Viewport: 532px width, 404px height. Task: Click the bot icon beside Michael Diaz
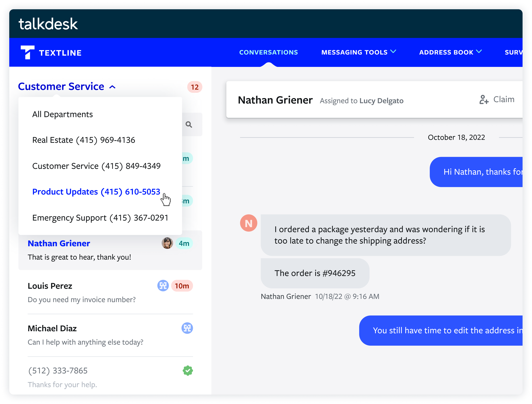tap(188, 328)
